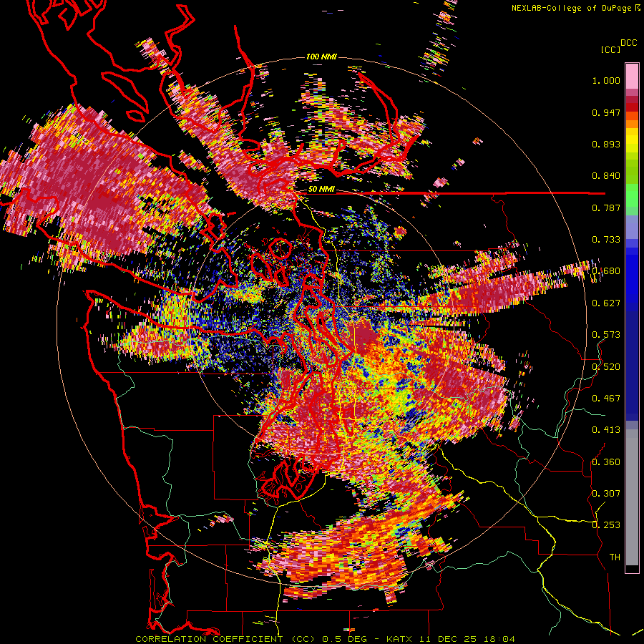
Task: Click the 0.733 scale value
Action: tap(606, 240)
